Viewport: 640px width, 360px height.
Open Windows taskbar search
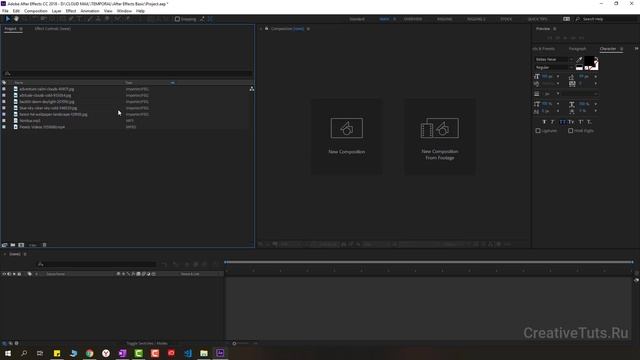pos(24,353)
